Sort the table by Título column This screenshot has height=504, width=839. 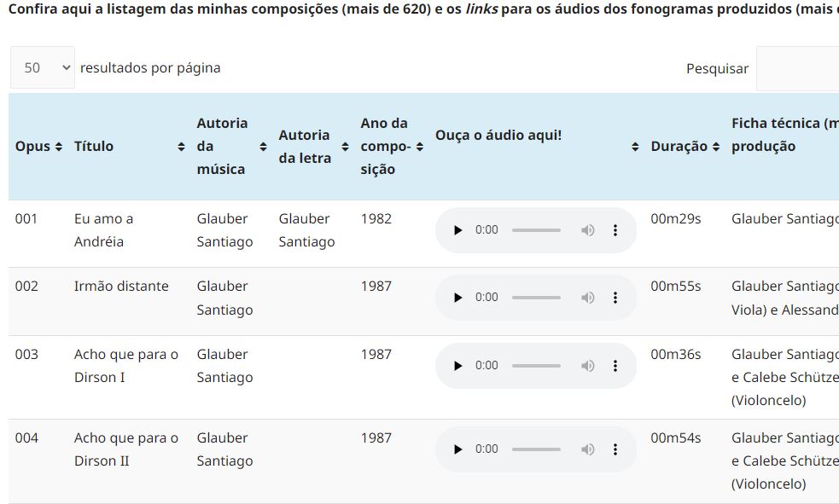click(x=130, y=147)
